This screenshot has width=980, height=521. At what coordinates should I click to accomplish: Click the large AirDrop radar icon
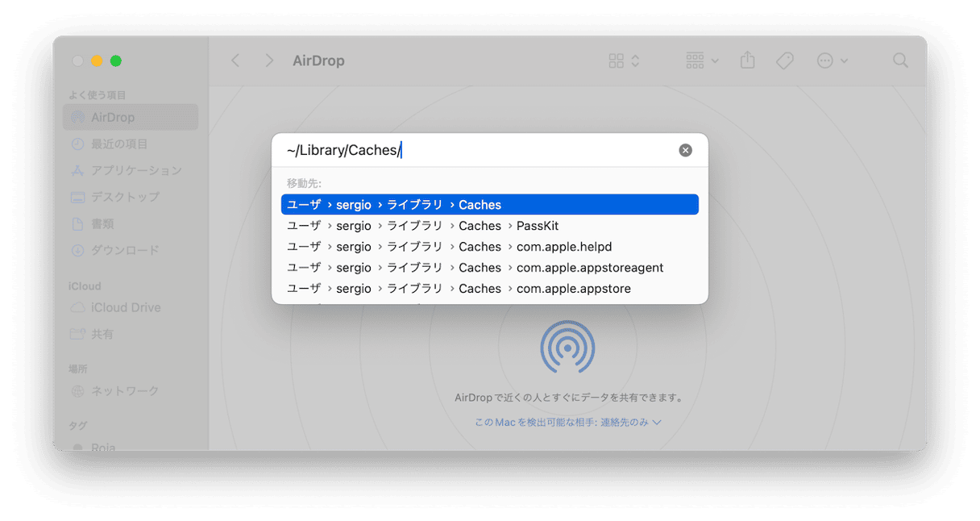(567, 348)
